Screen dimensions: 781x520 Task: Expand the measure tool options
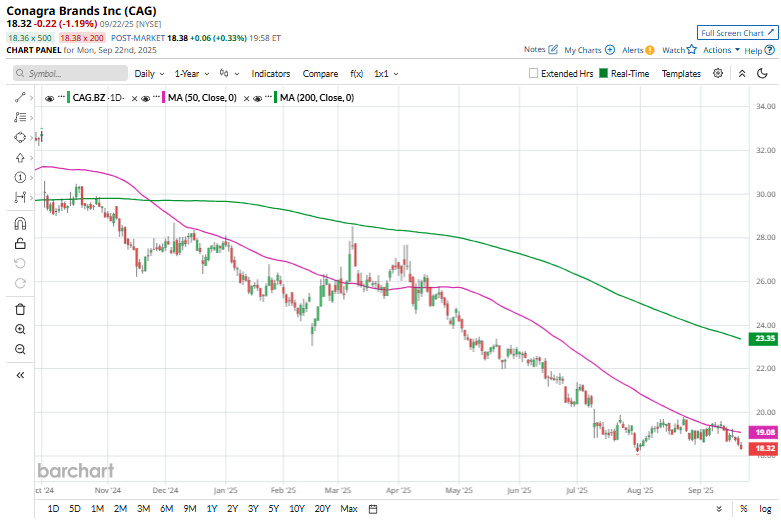click(x=31, y=198)
